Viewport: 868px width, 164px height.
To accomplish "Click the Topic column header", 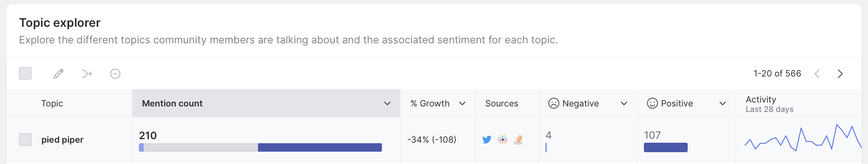I will click(x=52, y=103).
